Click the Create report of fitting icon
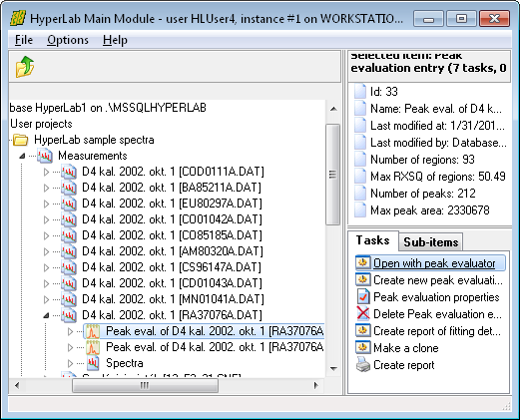520x420 pixels. pyautogui.click(x=362, y=331)
